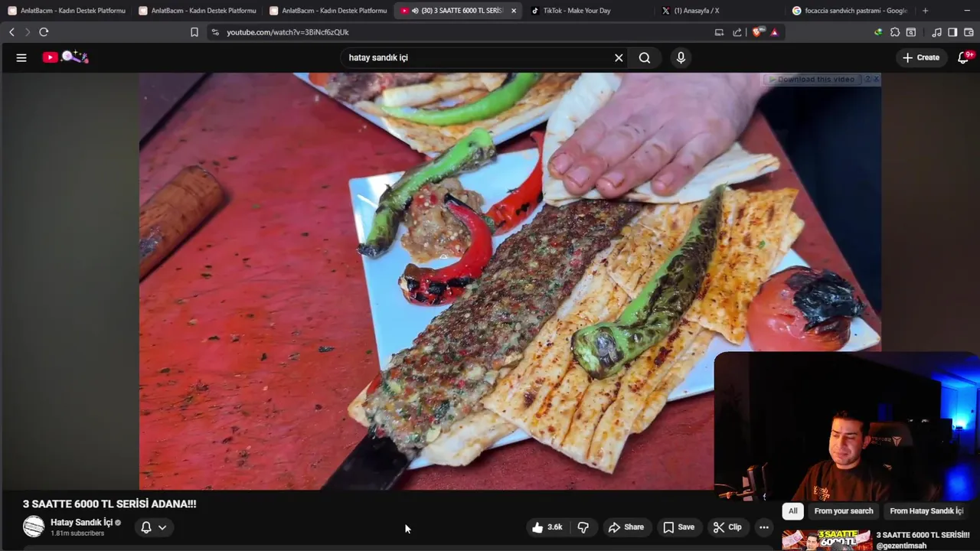Screen dimensions: 980x551
Task: Create a Clip of video
Action: [x=727, y=527]
